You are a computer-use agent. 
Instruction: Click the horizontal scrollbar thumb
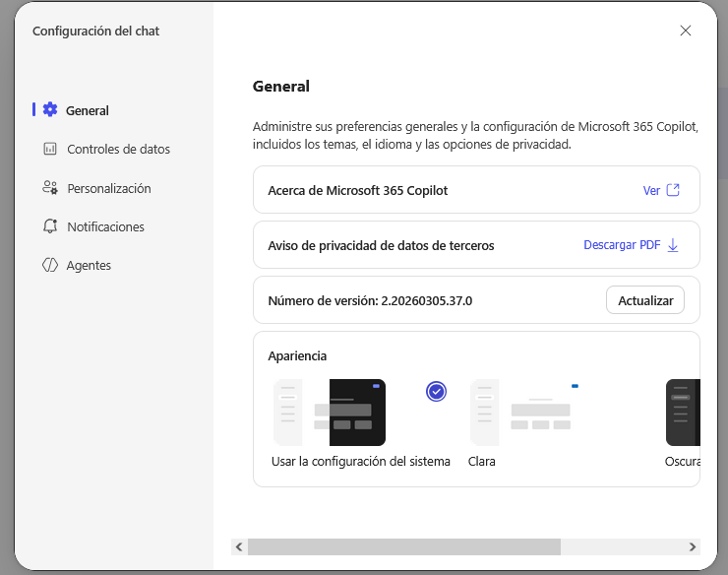(404, 546)
